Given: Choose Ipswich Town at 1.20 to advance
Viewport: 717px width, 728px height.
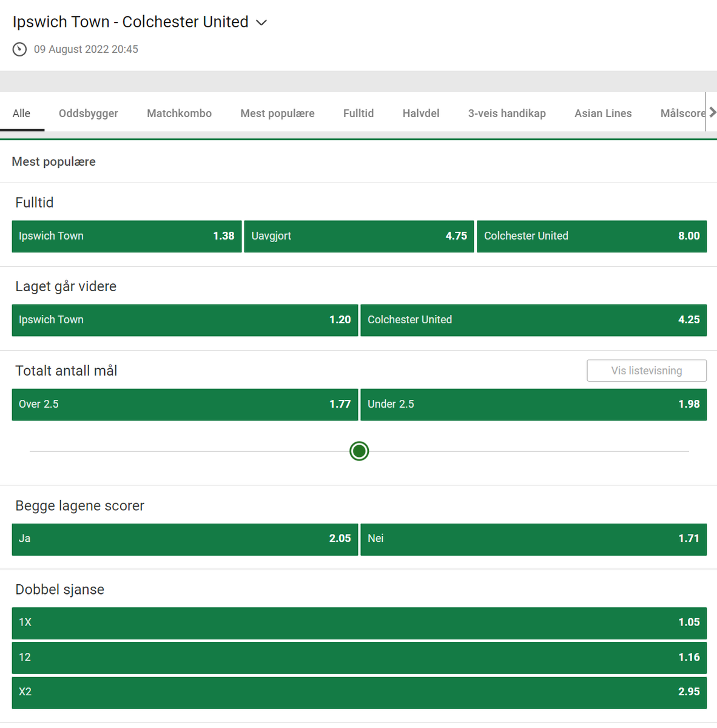Looking at the screenshot, I should [x=185, y=320].
